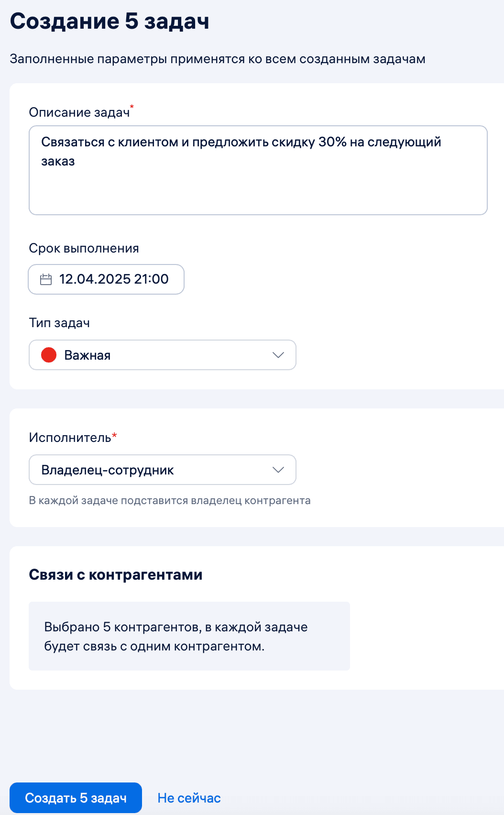The image size is (504, 815).
Task: Click the chevron arrow on the task type field
Action: pyautogui.click(x=277, y=355)
